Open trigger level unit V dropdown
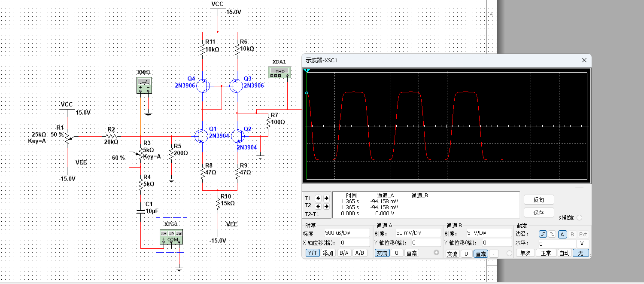This screenshot has width=644, height=284. point(583,244)
